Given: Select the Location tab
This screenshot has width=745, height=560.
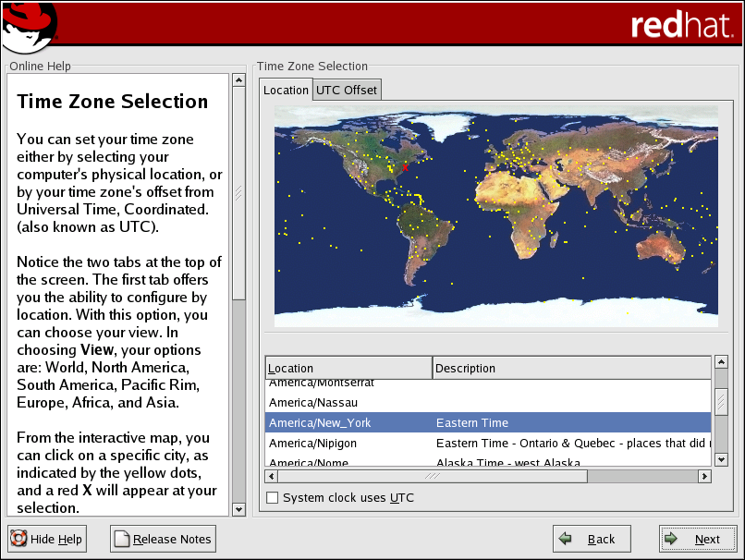Looking at the screenshot, I should click(286, 90).
